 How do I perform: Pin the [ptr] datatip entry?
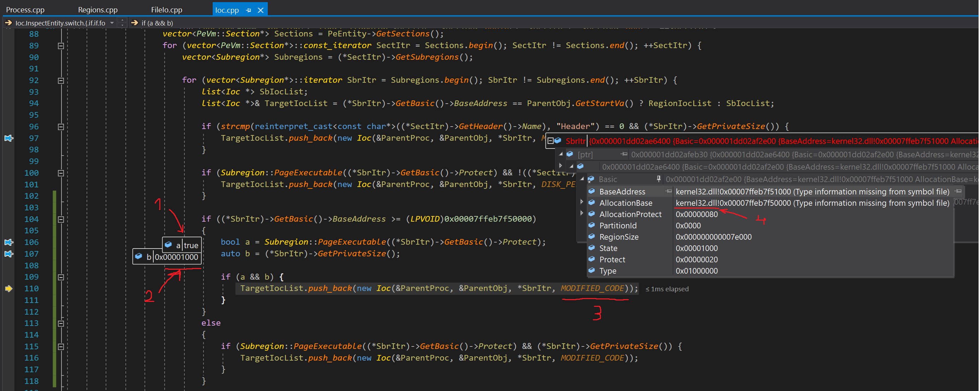(624, 154)
